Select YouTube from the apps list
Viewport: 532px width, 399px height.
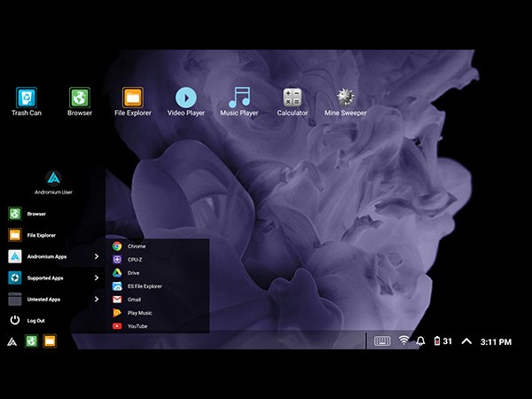coord(137,326)
